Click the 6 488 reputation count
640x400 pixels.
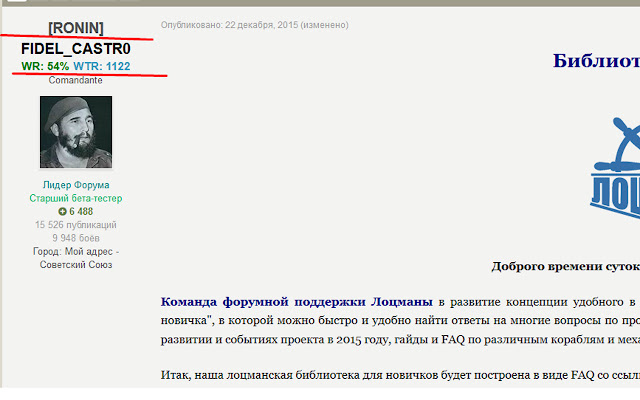coord(81,211)
